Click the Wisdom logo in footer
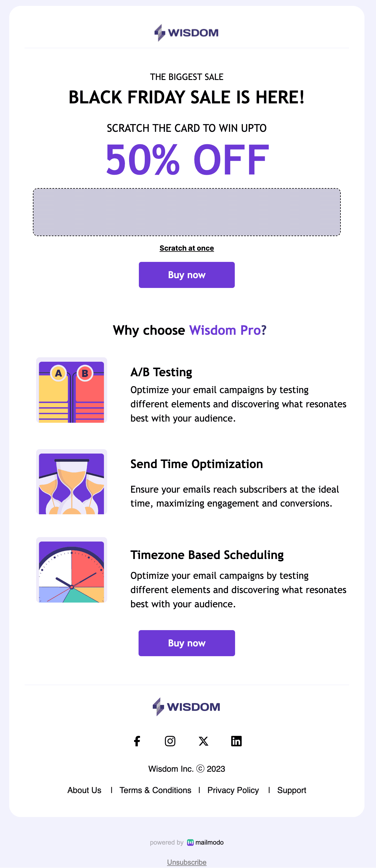376x868 pixels. (x=187, y=706)
